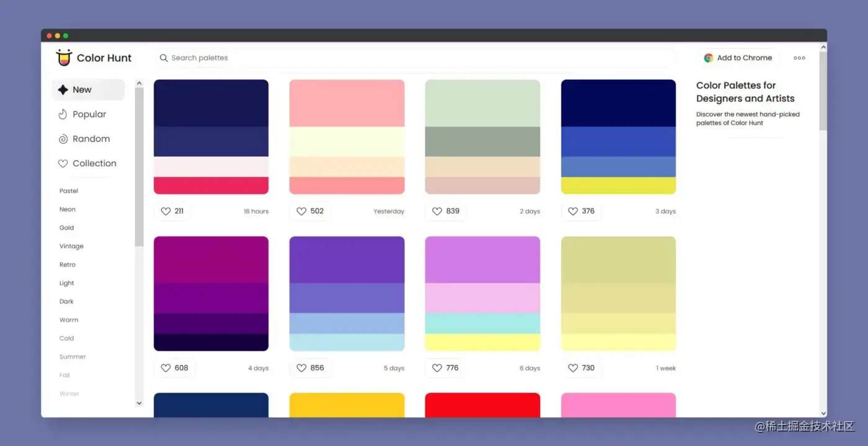The width and height of the screenshot is (868, 446).
Task: Click the Color Hunt logo icon
Action: pos(64,57)
